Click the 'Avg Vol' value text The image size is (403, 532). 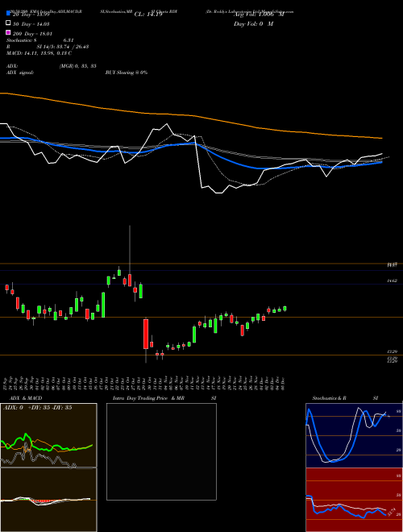click(259, 15)
